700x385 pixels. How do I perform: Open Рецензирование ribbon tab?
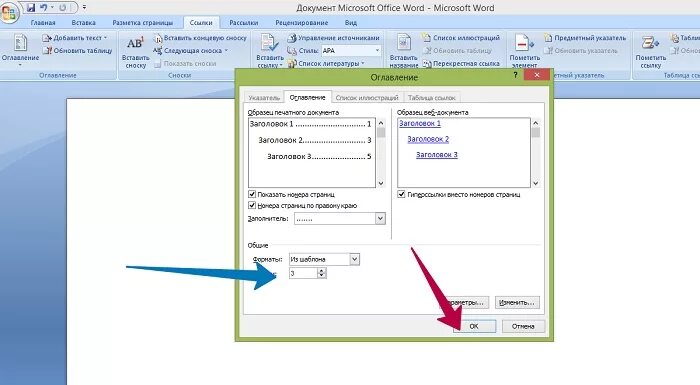302,22
